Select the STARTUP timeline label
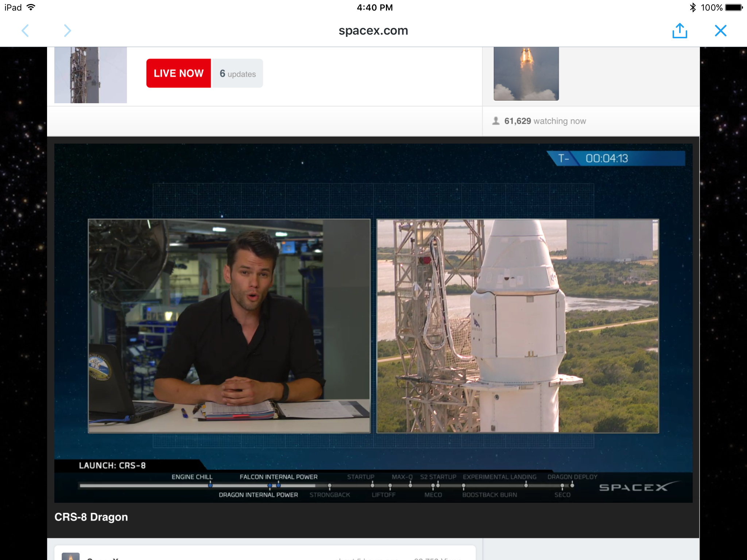This screenshot has height=560, width=747. [x=361, y=477]
